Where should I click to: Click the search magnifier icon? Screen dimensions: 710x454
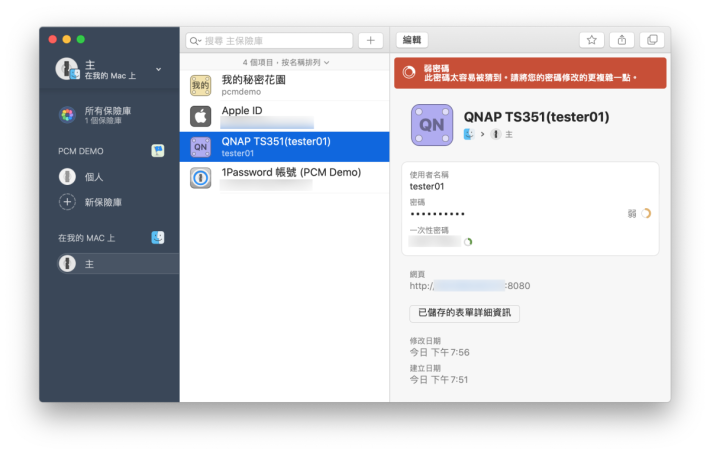[x=194, y=41]
